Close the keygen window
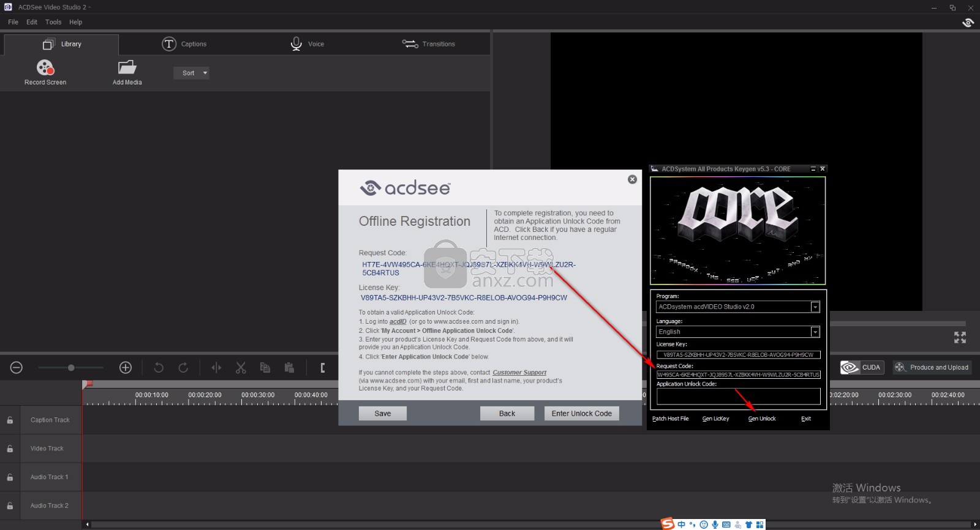 tap(823, 169)
